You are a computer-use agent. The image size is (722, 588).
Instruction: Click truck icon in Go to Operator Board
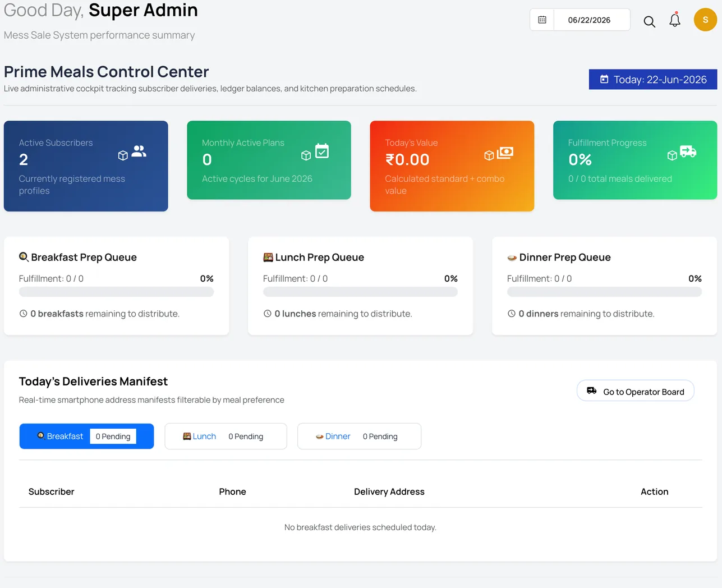(592, 391)
